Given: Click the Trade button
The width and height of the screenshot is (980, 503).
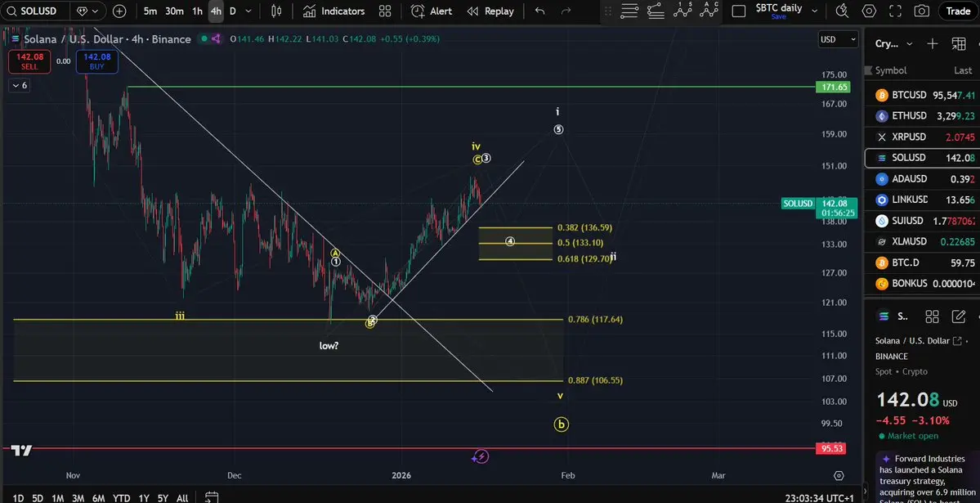Looking at the screenshot, I should pos(958,11).
